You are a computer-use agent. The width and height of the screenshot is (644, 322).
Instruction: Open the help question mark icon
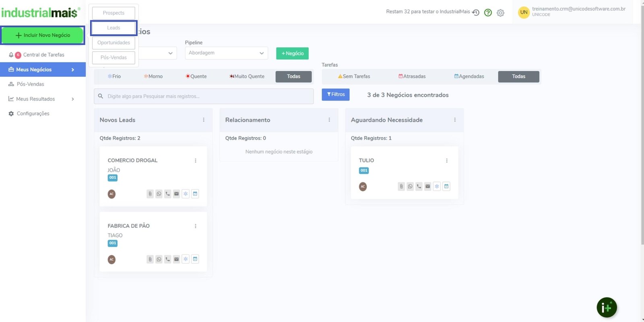click(x=488, y=12)
